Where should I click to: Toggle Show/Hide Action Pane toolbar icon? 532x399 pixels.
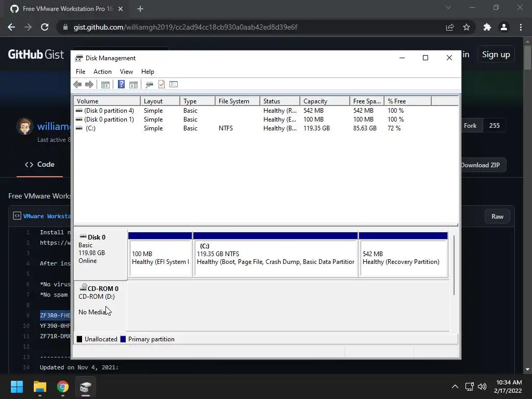(134, 85)
